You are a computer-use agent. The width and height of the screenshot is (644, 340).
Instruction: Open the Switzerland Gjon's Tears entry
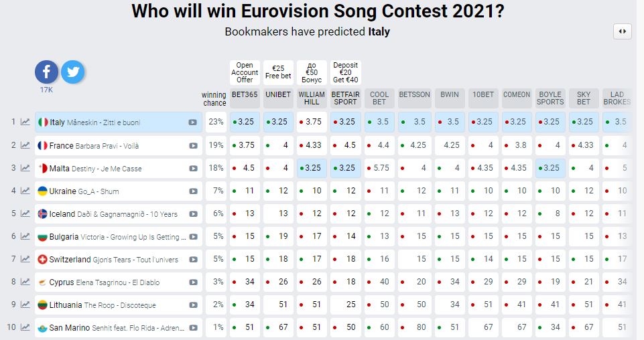pyautogui.click(x=119, y=259)
